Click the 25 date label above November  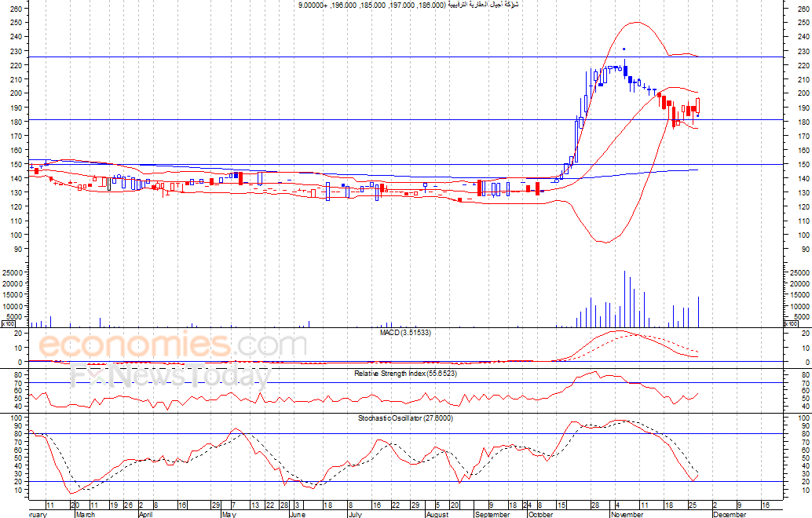[x=692, y=505]
